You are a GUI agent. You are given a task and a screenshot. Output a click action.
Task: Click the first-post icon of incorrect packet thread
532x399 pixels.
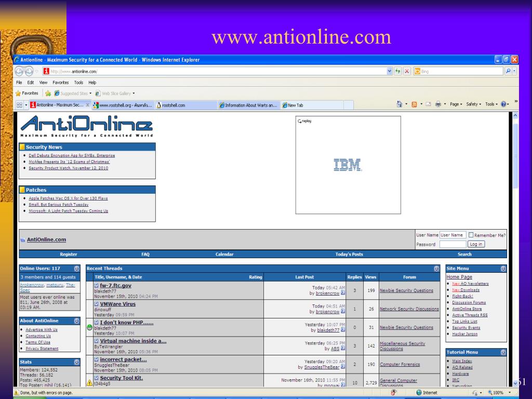[x=96, y=360]
